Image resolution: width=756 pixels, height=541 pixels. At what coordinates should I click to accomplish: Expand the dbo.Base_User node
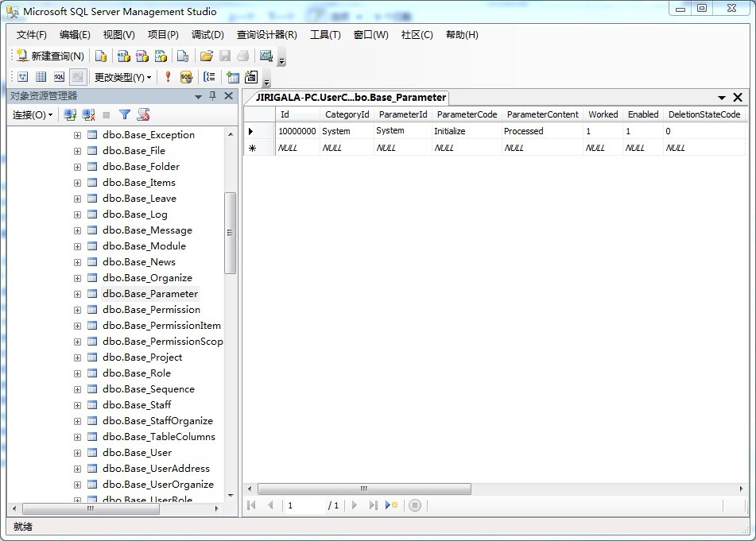click(77, 454)
